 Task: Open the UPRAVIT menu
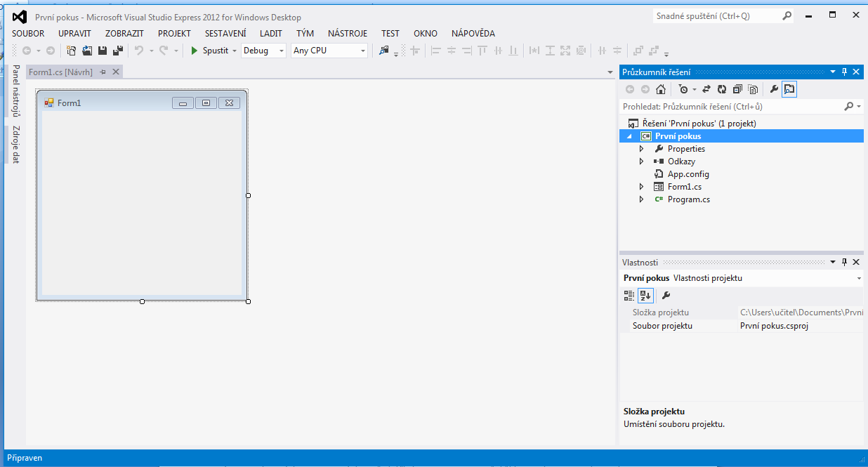point(74,33)
